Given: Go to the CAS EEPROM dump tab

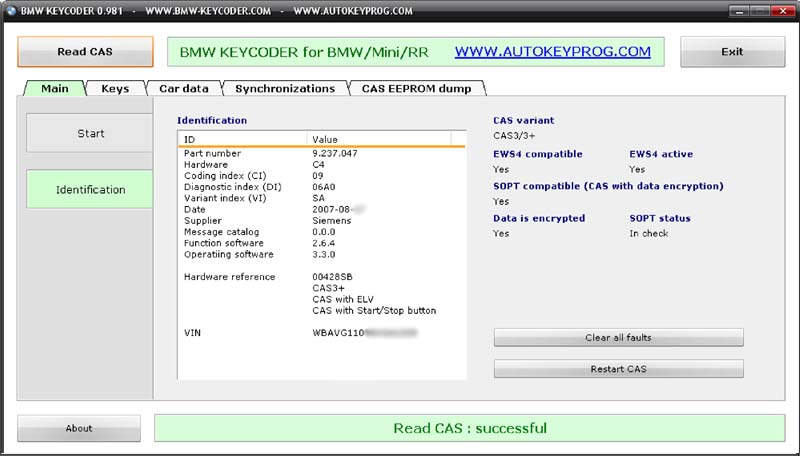Looking at the screenshot, I should click(416, 88).
